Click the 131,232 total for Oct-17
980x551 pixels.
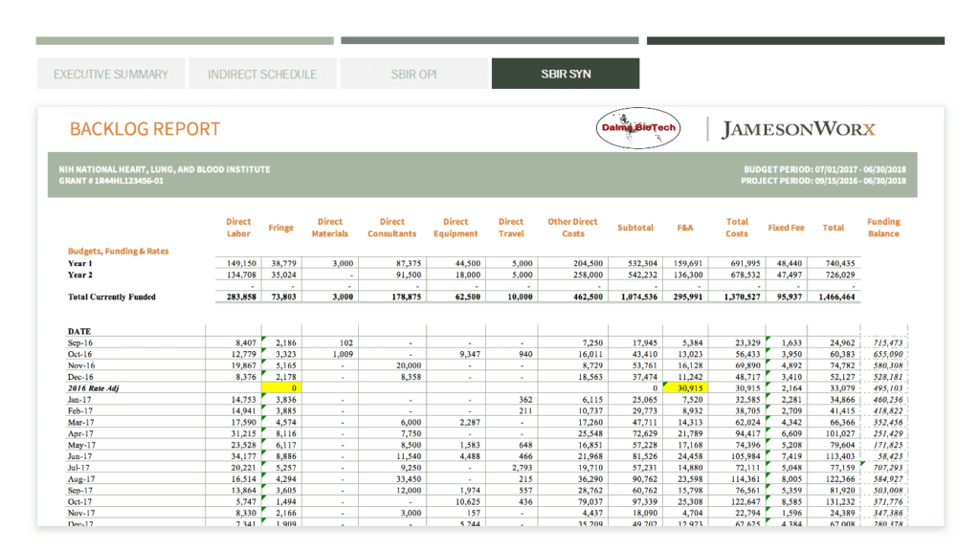(x=840, y=501)
